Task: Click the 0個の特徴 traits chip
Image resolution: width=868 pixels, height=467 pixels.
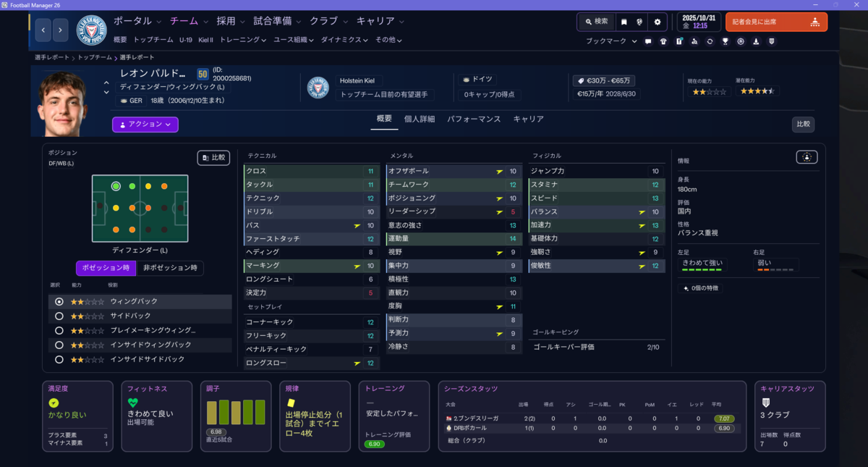Action: tap(699, 288)
